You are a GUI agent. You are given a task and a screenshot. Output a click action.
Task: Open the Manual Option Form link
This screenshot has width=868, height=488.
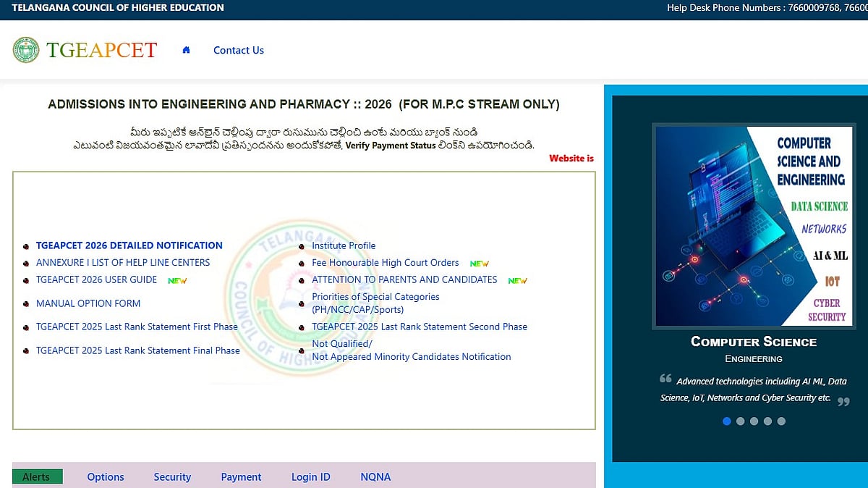coord(88,303)
